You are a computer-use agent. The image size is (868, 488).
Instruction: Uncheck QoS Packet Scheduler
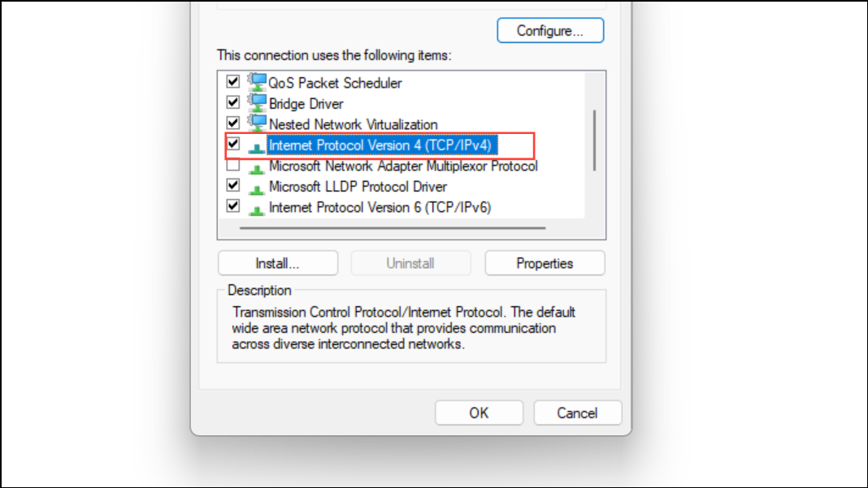coord(233,82)
